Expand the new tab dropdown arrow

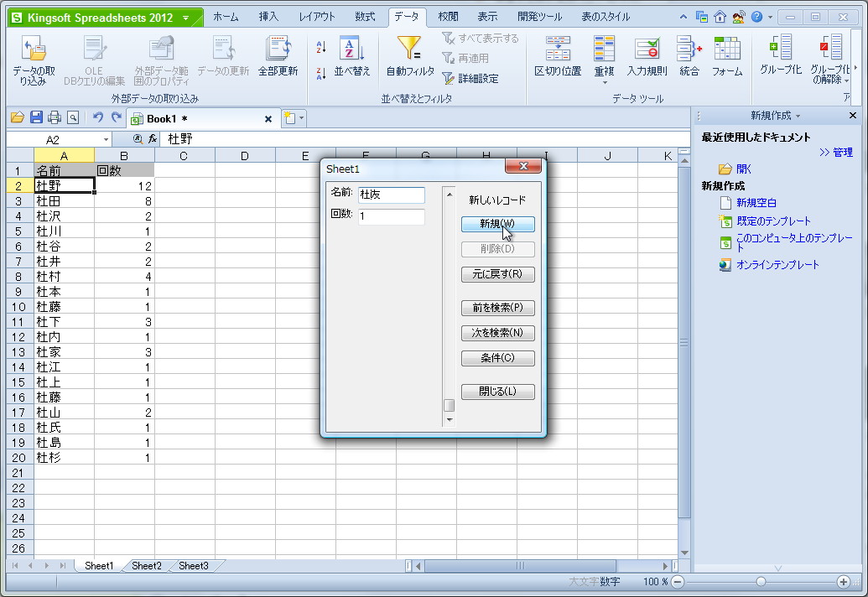pyautogui.click(x=302, y=118)
